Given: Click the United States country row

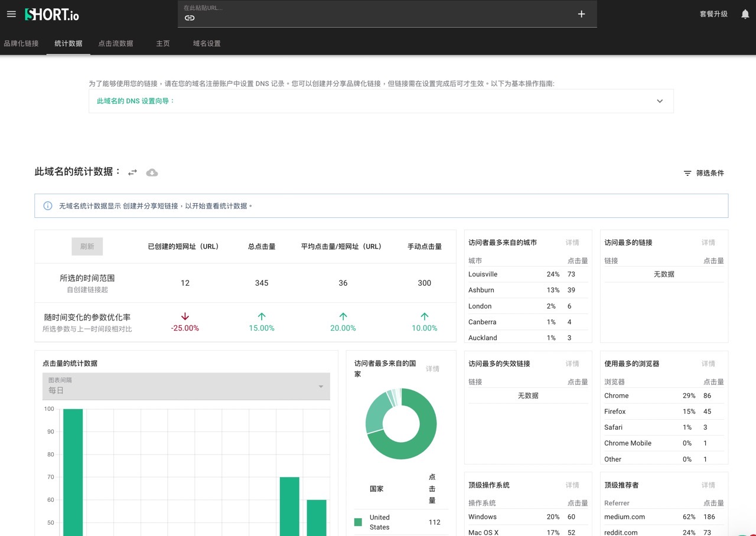Looking at the screenshot, I should (401, 522).
